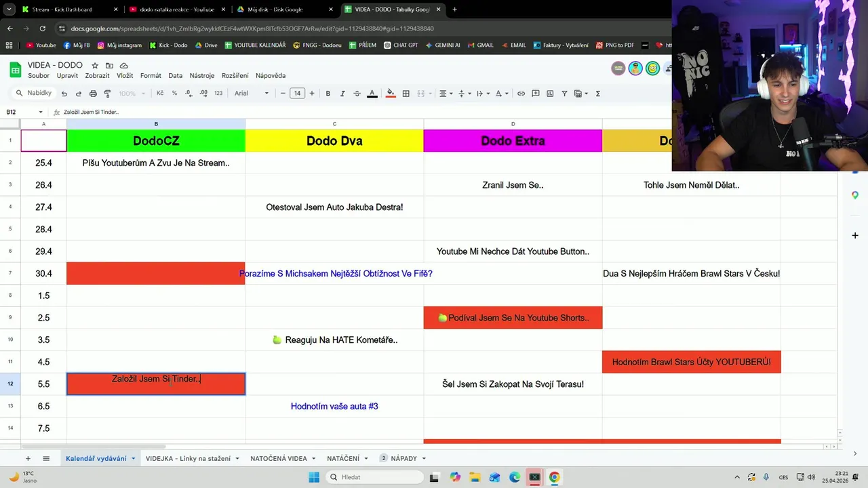This screenshot has height=488, width=868.
Task: Undo the last action in Sheets toolbar
Action: click(64, 94)
